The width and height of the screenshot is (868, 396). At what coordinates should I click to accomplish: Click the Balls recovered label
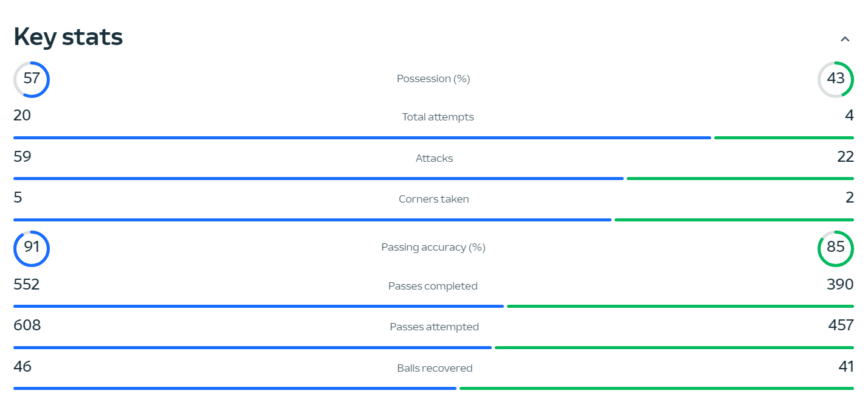[435, 368]
